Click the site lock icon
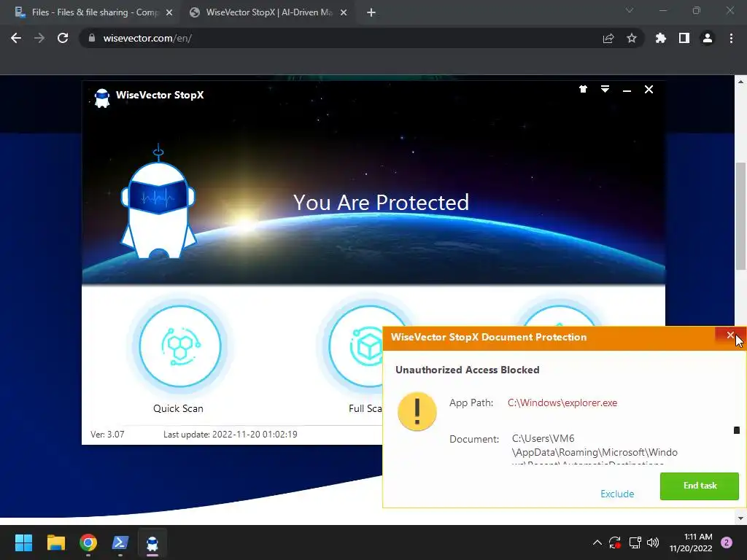The height and width of the screenshot is (560, 747). (92, 38)
